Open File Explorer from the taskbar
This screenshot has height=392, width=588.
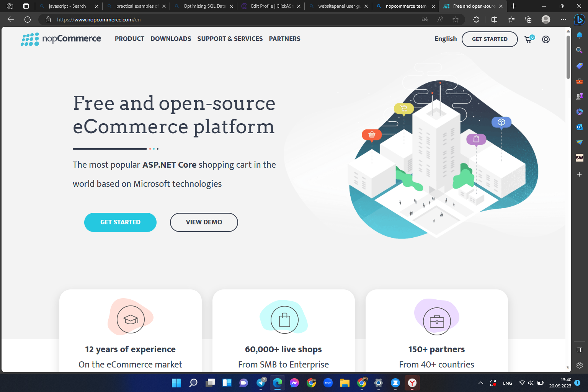coord(345,383)
